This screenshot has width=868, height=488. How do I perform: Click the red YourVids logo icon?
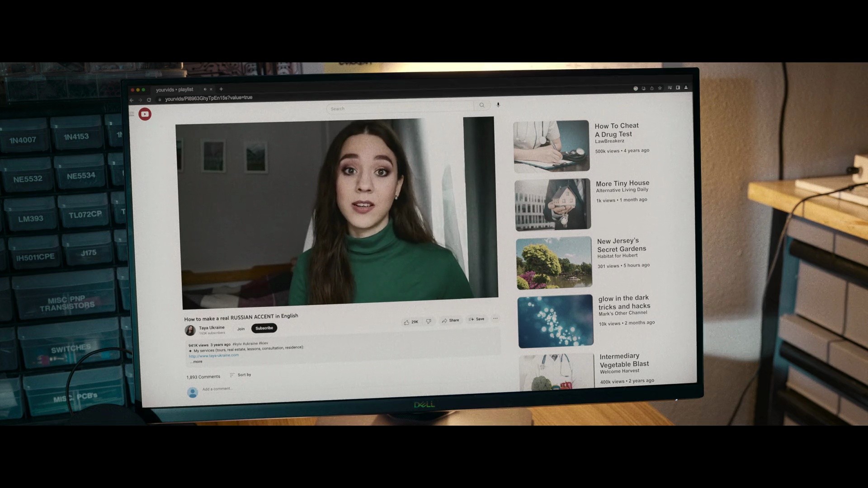coord(145,114)
